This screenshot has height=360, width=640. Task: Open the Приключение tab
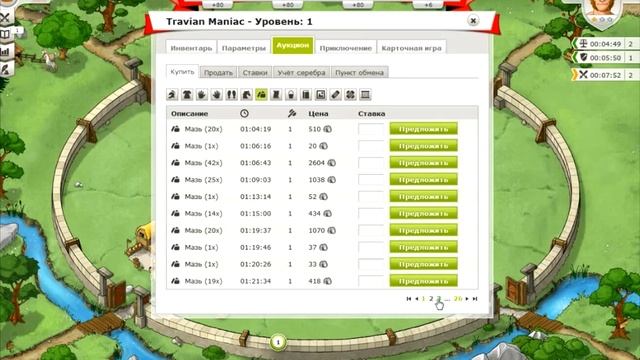[345, 48]
